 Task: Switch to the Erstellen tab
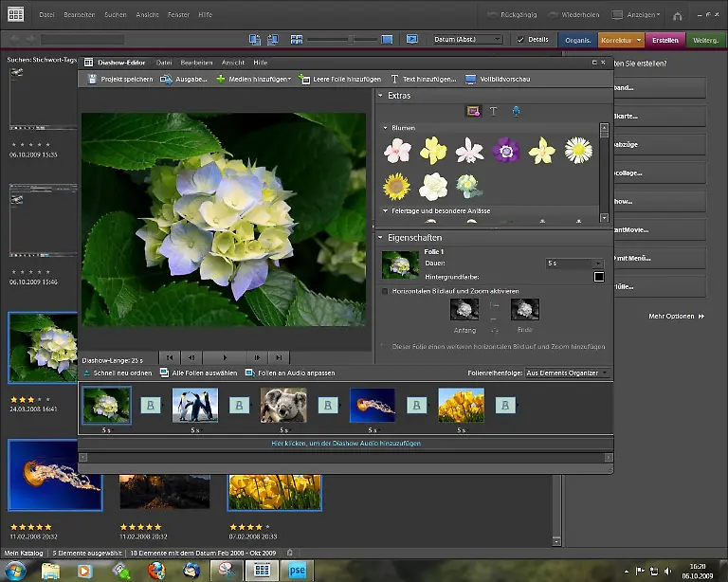click(665, 40)
